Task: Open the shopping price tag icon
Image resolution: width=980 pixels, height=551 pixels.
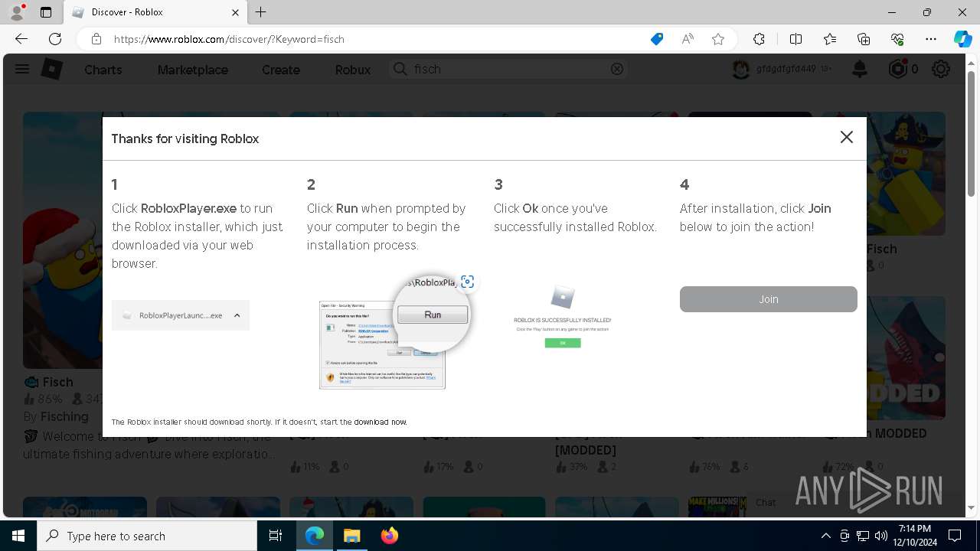Action: [657, 39]
